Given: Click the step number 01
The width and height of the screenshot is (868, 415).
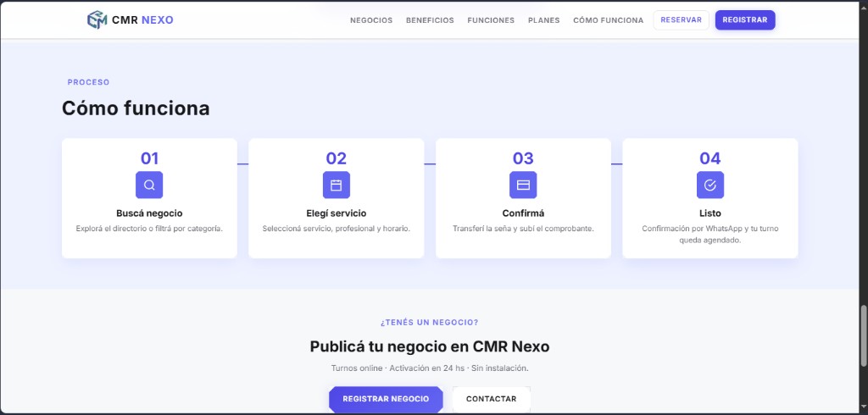Looking at the screenshot, I should [149, 159].
